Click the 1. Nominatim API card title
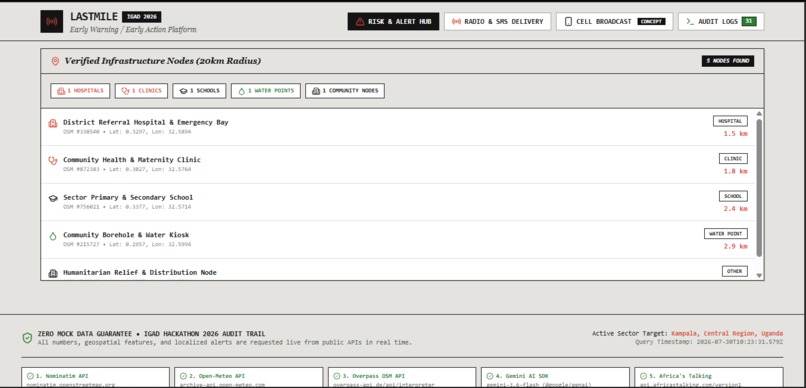This screenshot has width=806, height=388. click(x=62, y=376)
